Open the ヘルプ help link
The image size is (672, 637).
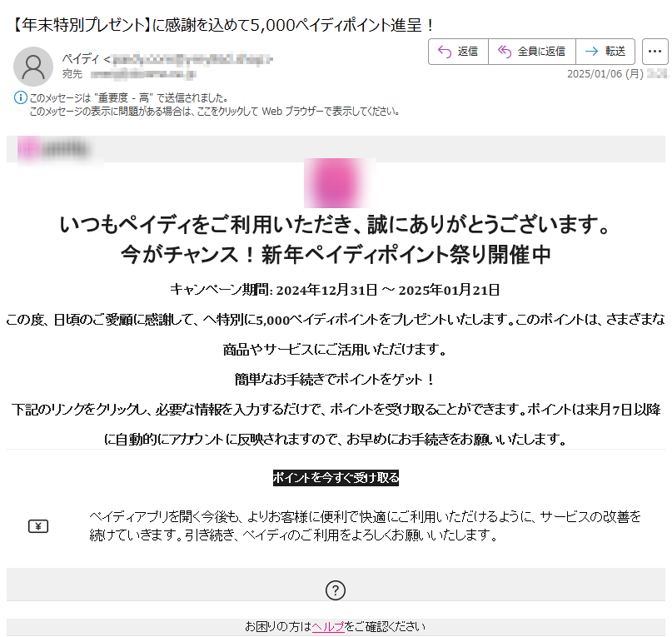[x=328, y=627]
